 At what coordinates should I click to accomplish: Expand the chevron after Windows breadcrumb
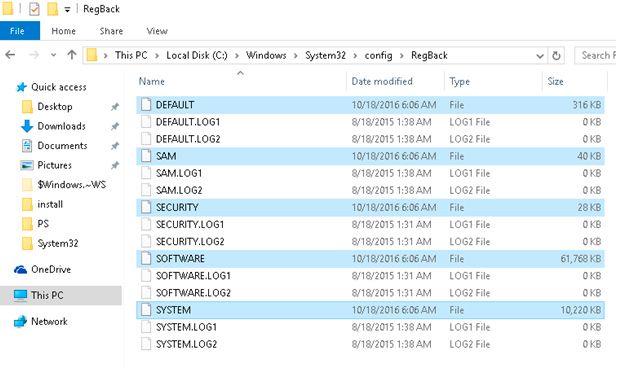296,56
